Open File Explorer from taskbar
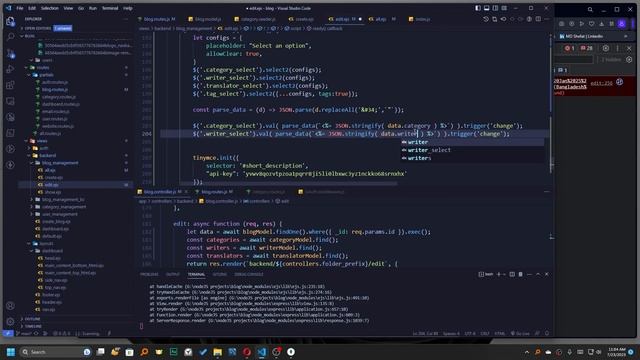The image size is (640, 360). point(218,352)
